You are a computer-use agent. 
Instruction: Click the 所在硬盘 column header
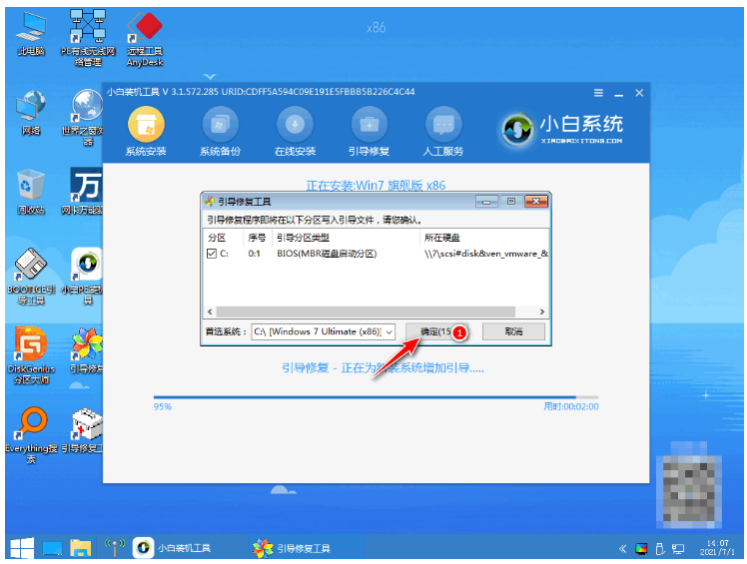442,238
